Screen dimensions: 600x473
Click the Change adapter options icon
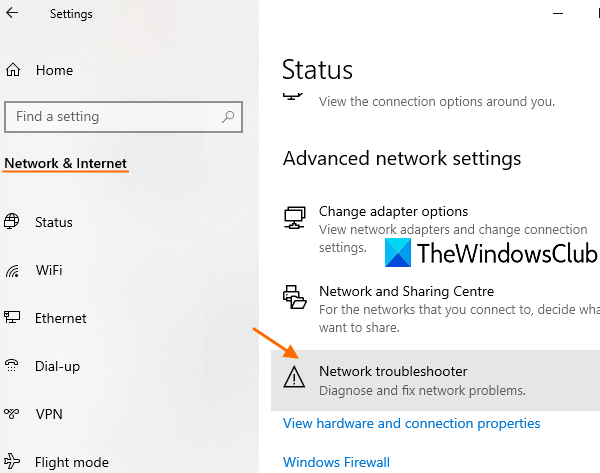[x=294, y=217]
